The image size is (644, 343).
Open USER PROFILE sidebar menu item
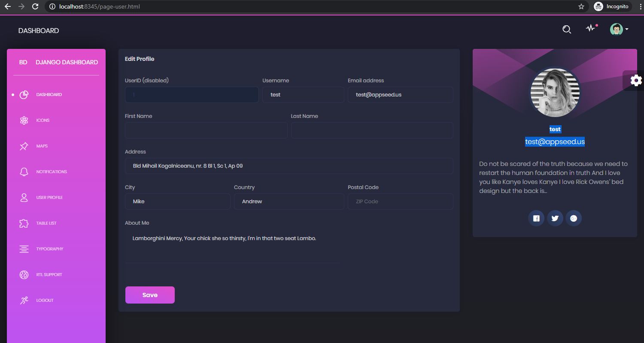pos(49,198)
